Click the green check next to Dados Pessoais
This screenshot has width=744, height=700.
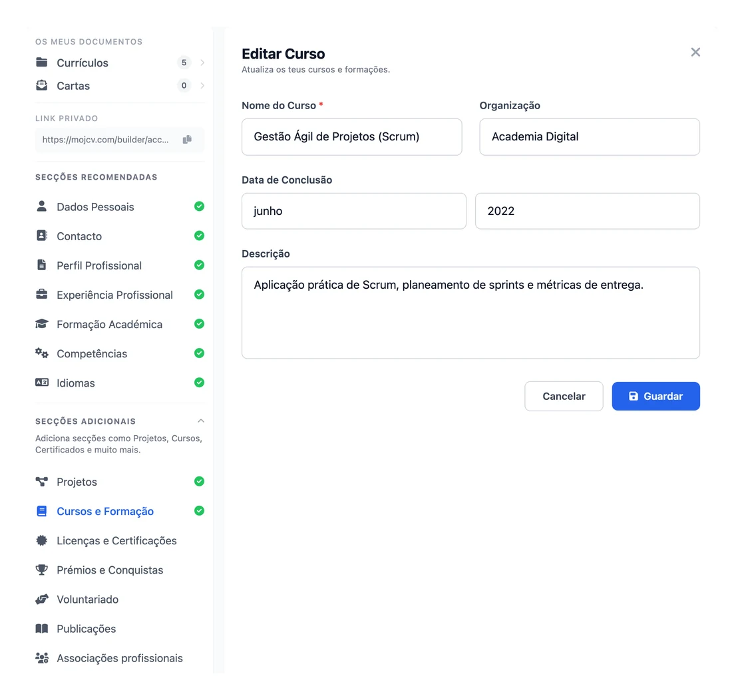point(199,206)
